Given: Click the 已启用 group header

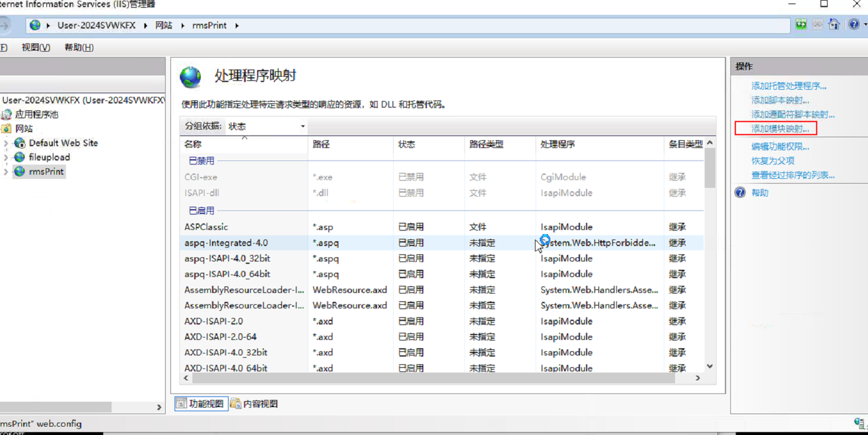Looking at the screenshot, I should tap(201, 211).
